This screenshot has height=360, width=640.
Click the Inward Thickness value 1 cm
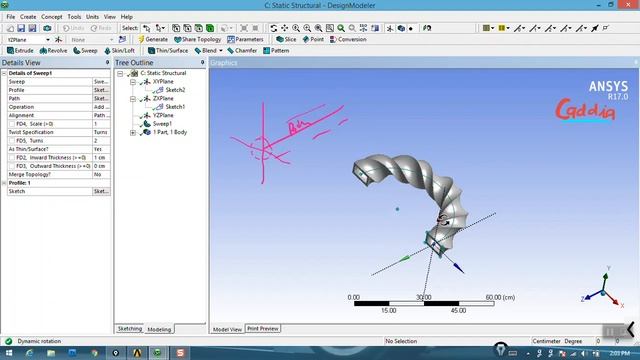point(101,158)
